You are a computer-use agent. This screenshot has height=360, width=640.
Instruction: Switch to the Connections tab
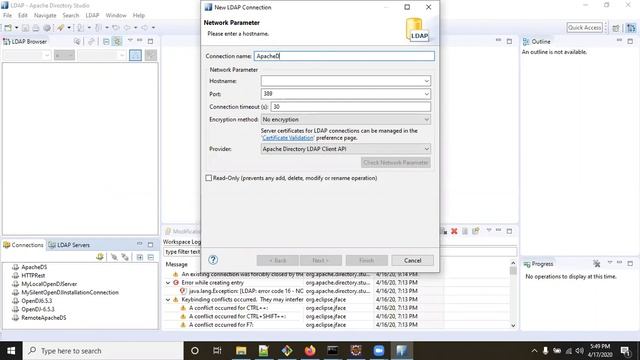tap(23, 245)
